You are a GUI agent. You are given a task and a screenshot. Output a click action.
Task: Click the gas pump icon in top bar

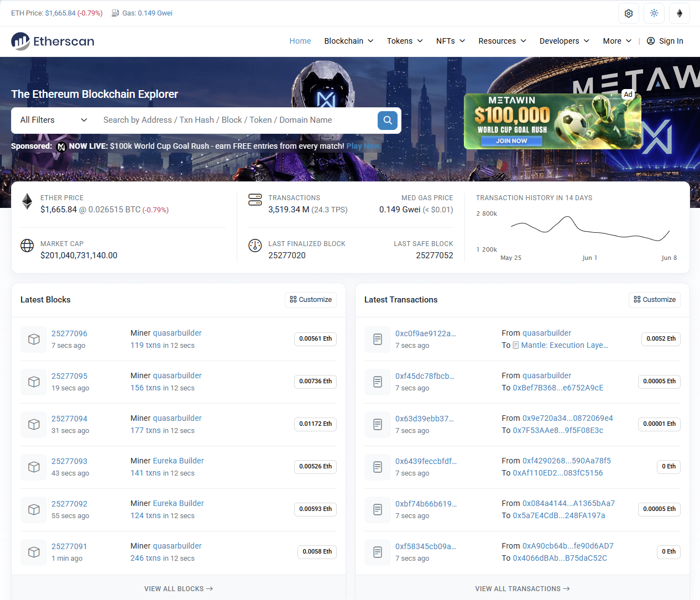[115, 13]
